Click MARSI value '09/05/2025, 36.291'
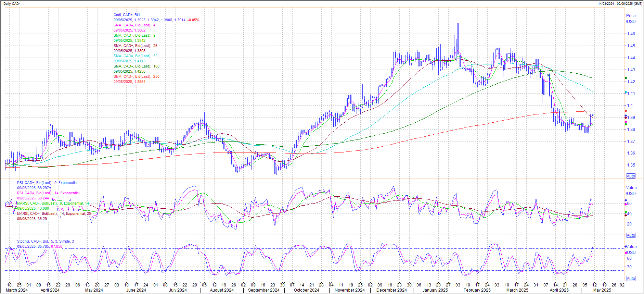Screen dimensions: 644x294 tap(33, 219)
